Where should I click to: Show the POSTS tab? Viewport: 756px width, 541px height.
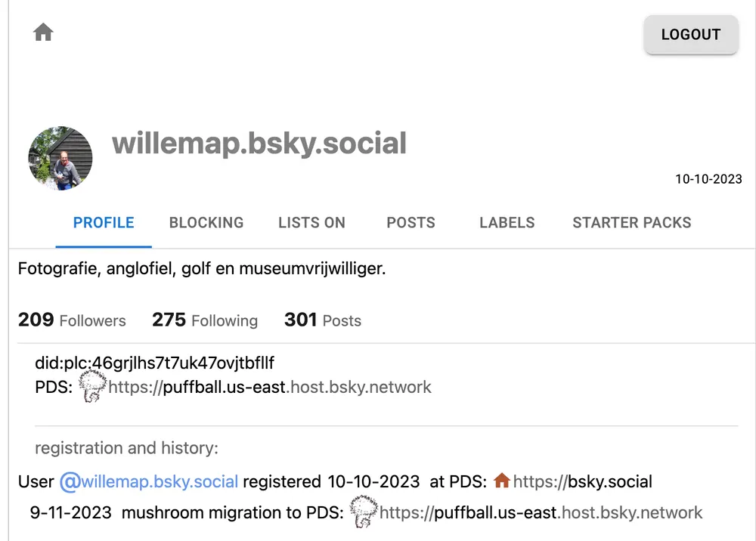click(411, 223)
